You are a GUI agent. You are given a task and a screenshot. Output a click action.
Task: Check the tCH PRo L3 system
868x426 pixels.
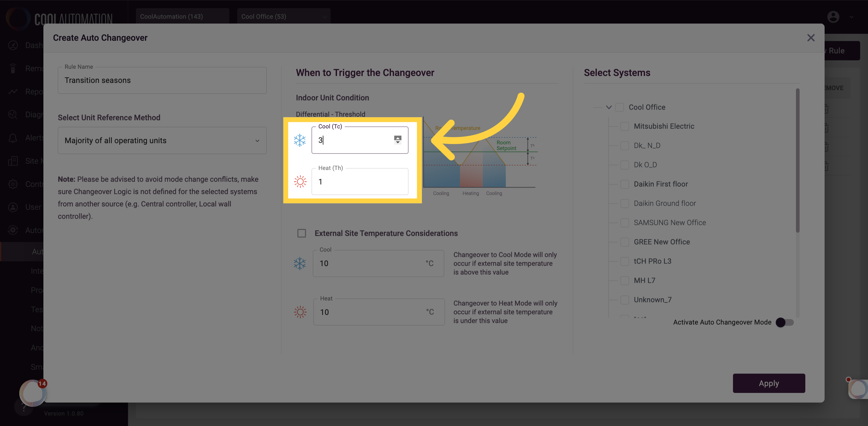click(x=624, y=261)
